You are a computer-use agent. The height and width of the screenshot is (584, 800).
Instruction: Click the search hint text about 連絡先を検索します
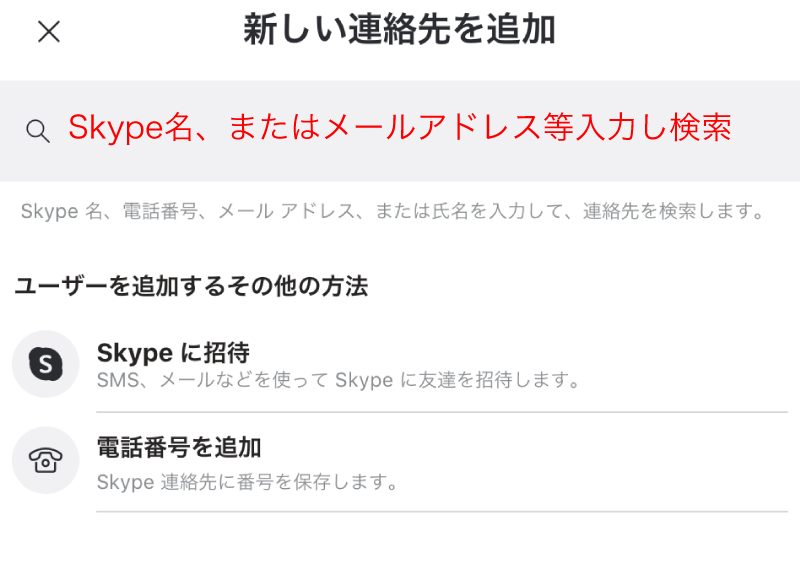click(392, 211)
